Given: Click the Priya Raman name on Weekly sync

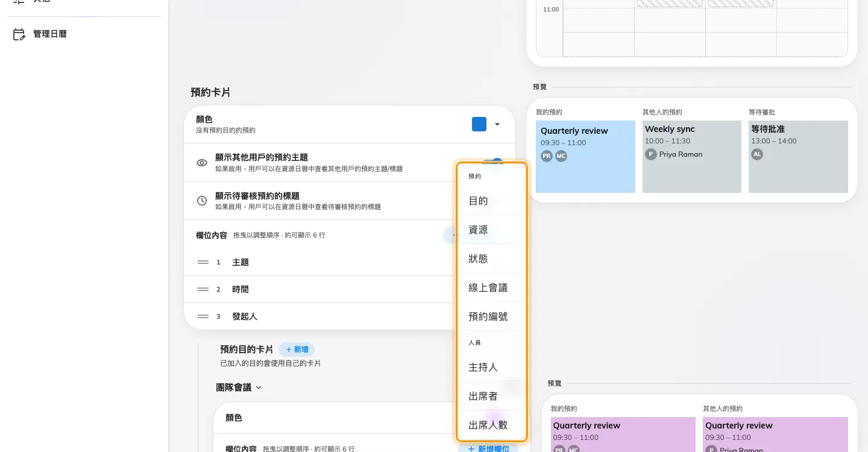Looking at the screenshot, I should pyautogui.click(x=681, y=154).
